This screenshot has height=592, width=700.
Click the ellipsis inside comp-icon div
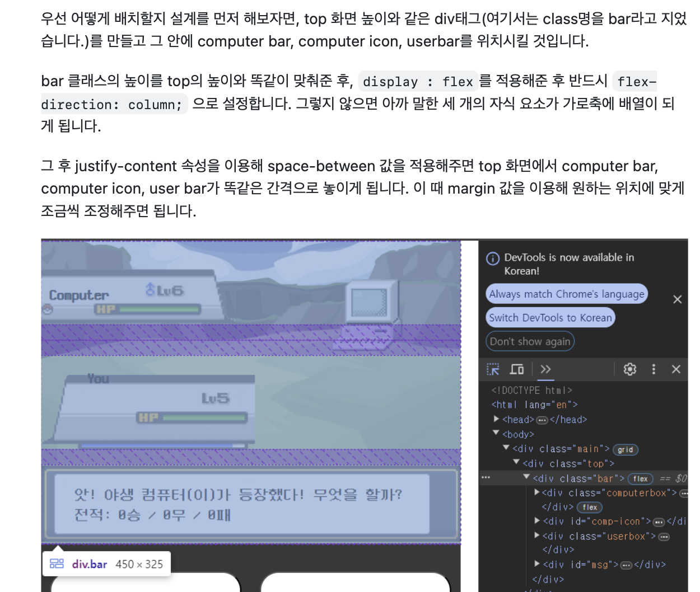tap(659, 522)
